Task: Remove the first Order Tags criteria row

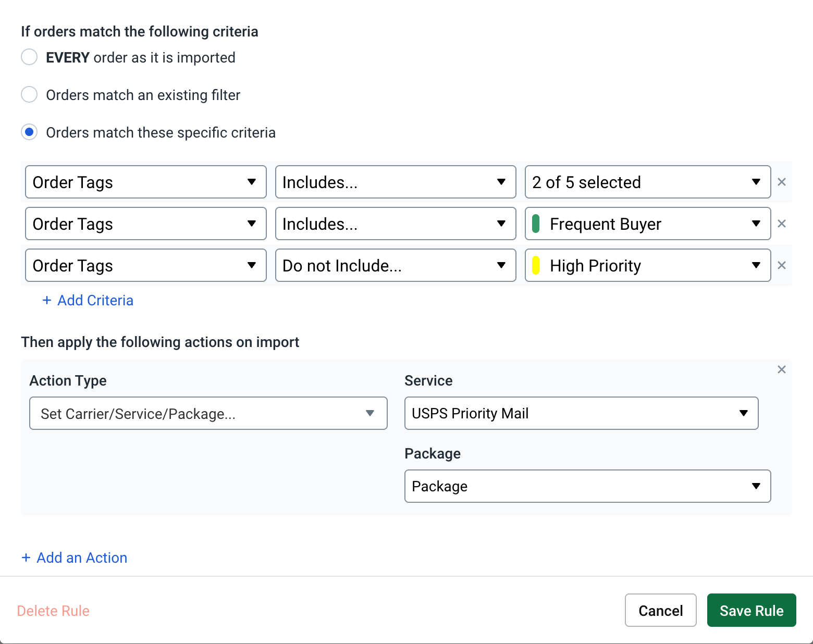Action: coord(782,182)
